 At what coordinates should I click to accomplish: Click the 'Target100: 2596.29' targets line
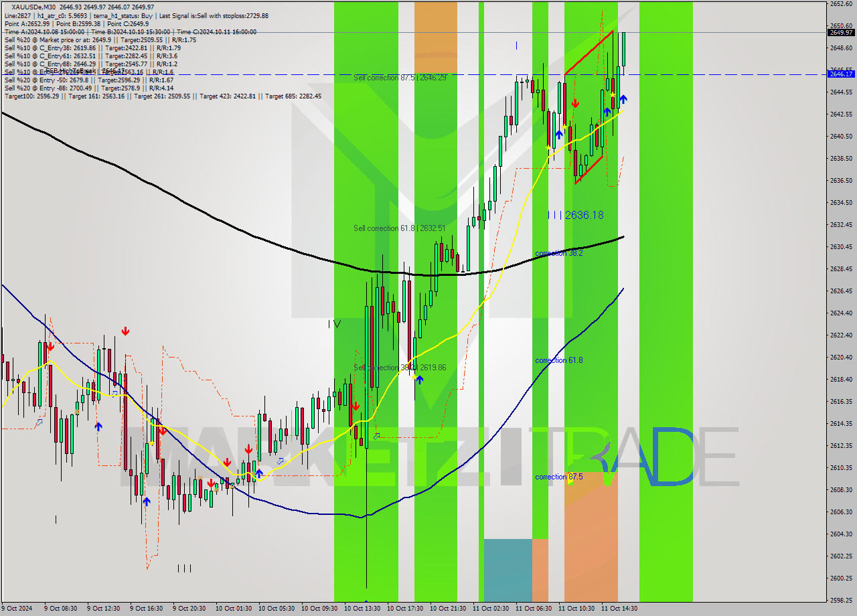click(163, 96)
